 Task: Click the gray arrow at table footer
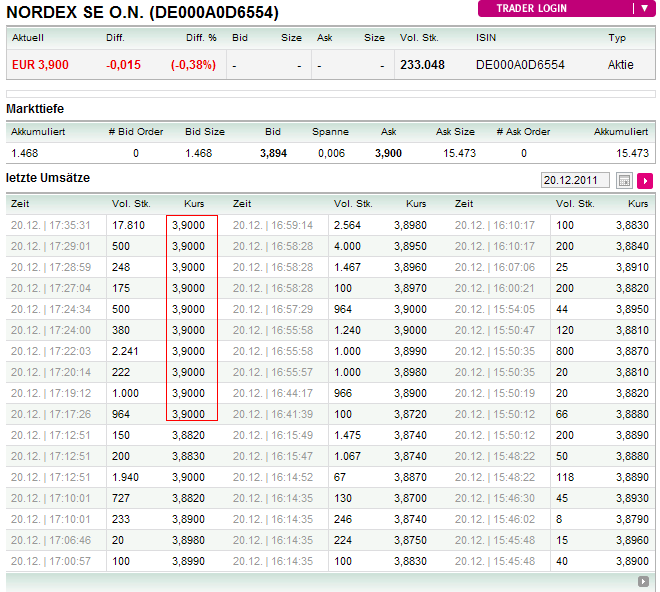click(x=643, y=581)
